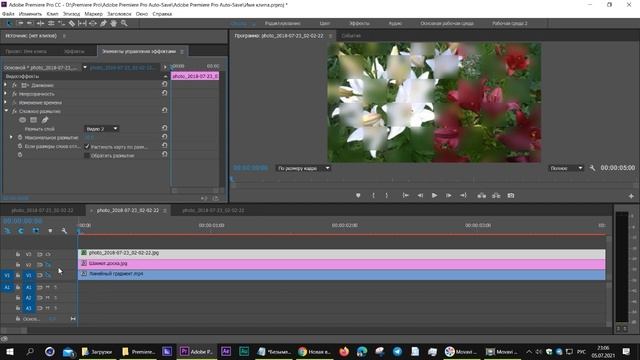Viewport: 640px width, 360px height.
Task: Mark In point in Program monitor
Action: (x=373, y=196)
